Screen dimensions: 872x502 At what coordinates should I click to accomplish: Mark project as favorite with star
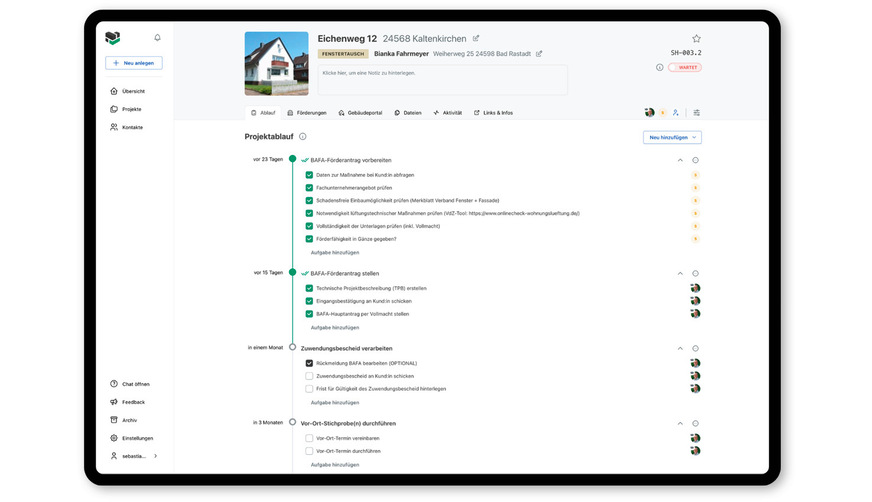tap(696, 38)
